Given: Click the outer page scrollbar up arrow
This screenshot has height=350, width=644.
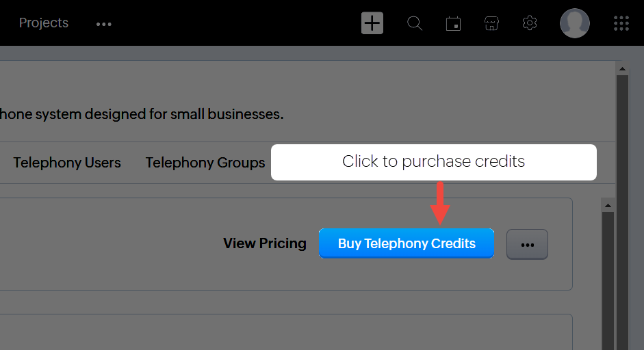Looking at the screenshot, I should [x=622, y=69].
